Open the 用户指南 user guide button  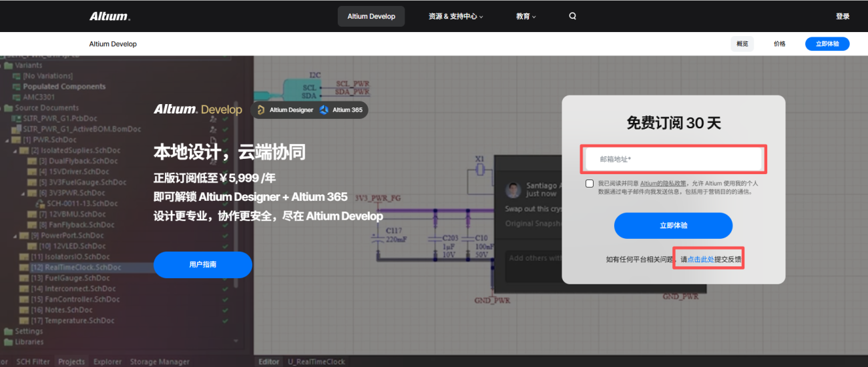[x=203, y=265]
